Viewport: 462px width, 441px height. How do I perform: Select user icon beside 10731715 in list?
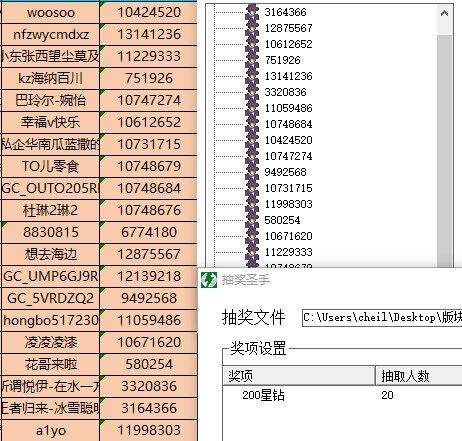click(x=252, y=188)
